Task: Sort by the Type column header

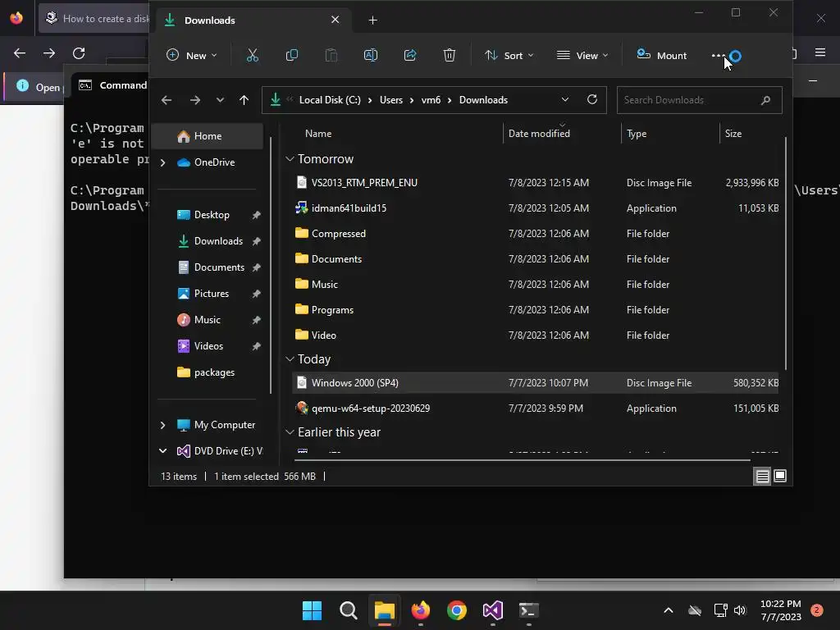Action: point(637,134)
